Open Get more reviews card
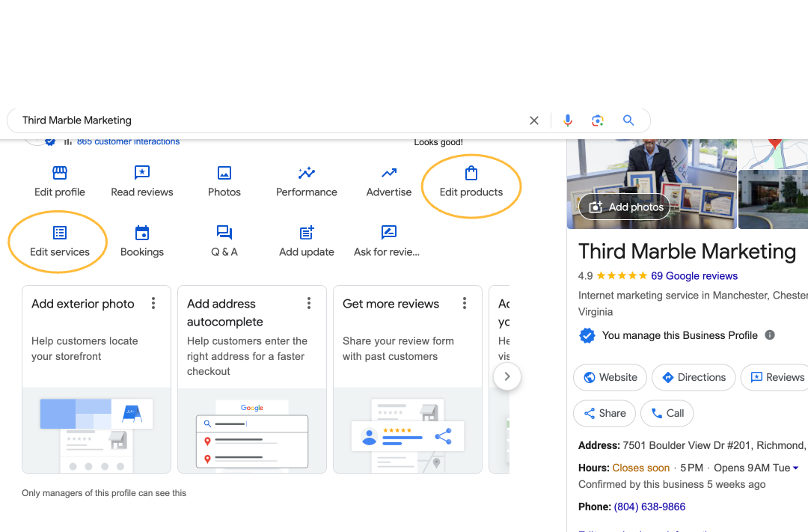 pyautogui.click(x=408, y=379)
